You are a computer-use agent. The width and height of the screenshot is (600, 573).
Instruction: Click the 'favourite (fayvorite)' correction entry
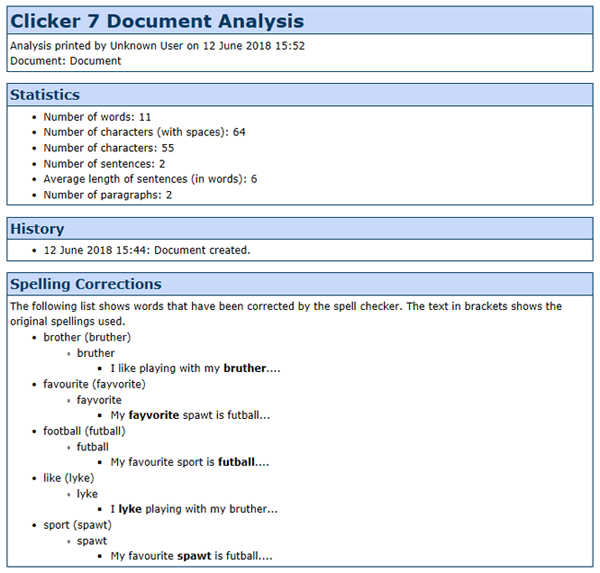tap(94, 384)
